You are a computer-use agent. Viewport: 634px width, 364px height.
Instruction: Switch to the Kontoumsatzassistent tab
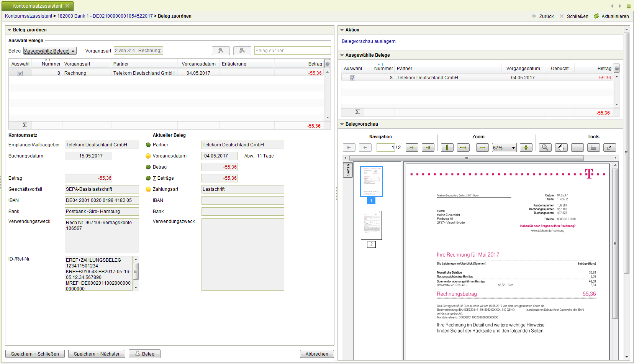pyautogui.click(x=37, y=6)
